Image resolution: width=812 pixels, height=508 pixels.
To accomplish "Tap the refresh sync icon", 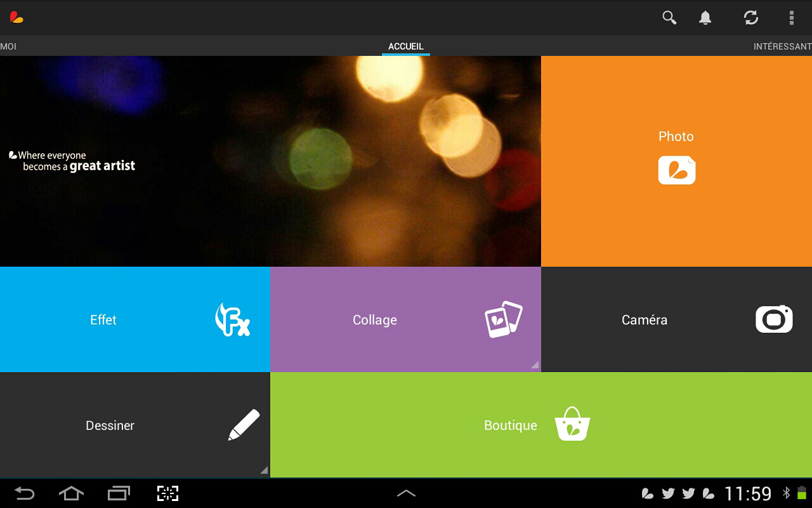I will pos(751,18).
